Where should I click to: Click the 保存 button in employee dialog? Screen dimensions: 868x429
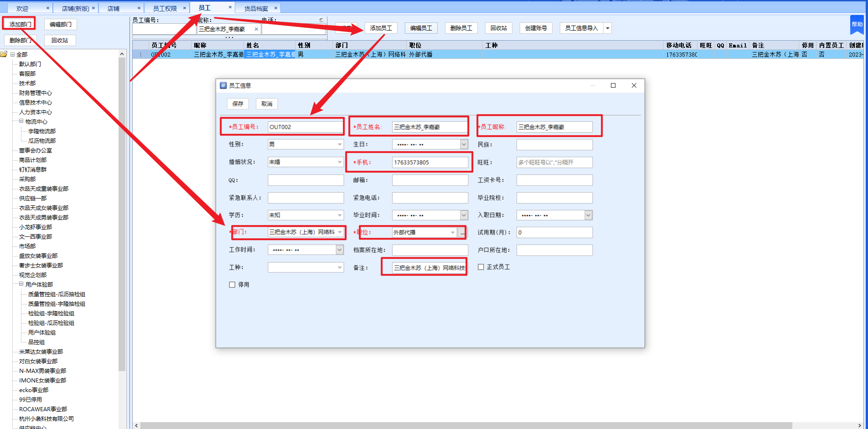238,104
